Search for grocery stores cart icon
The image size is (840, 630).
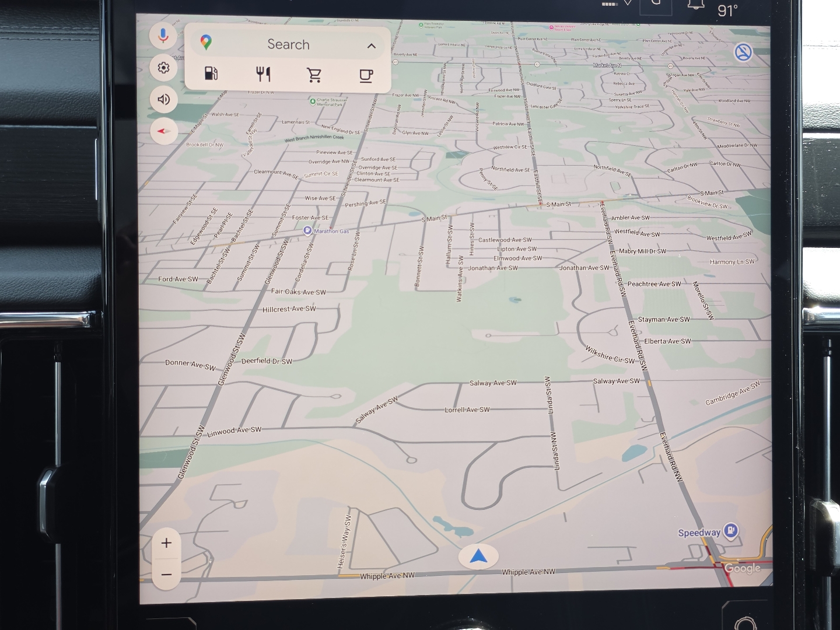click(314, 75)
